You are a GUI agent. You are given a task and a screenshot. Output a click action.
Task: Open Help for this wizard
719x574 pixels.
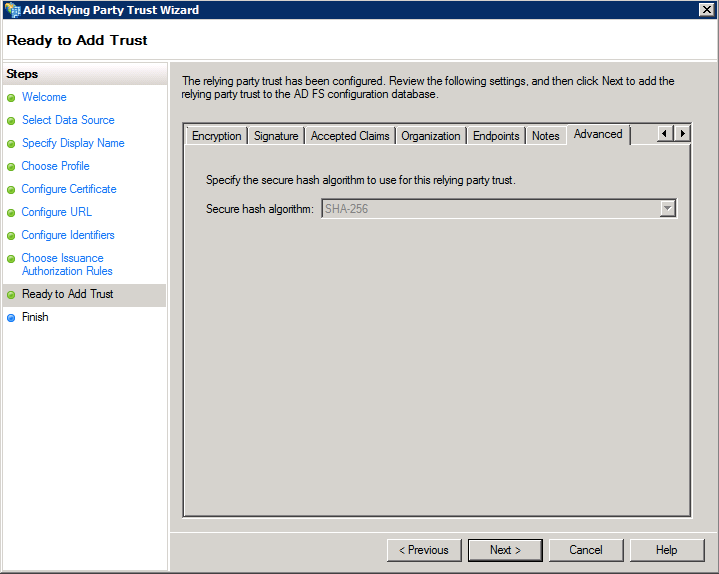(x=667, y=550)
